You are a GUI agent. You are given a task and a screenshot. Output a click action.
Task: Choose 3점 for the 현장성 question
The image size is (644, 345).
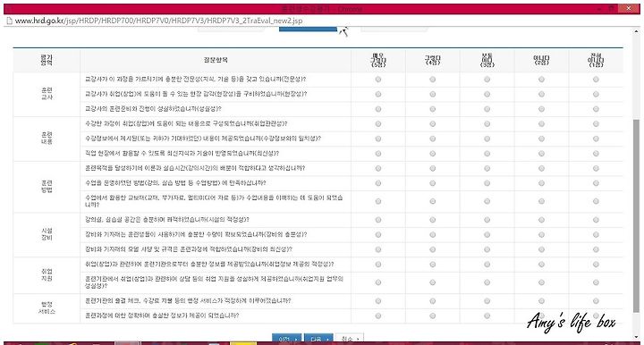click(x=487, y=95)
